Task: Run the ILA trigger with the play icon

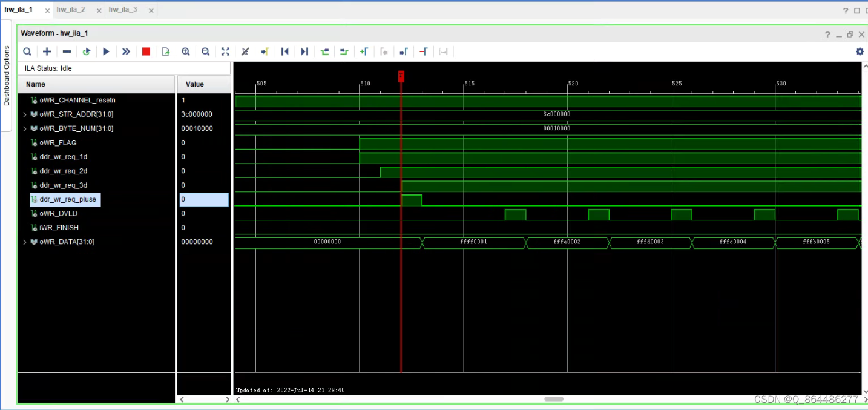Action: click(106, 51)
